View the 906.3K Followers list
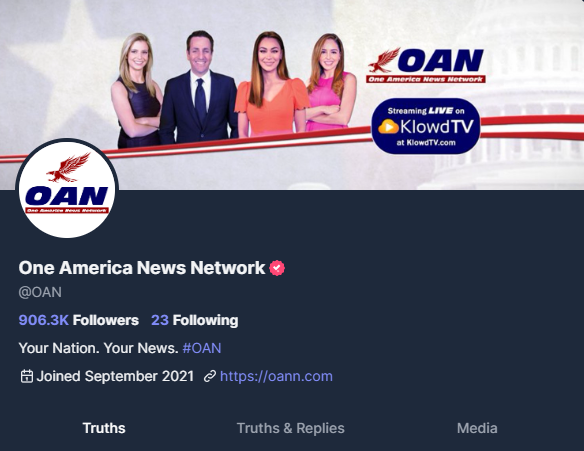Screen dimensions: 584x451 (79, 320)
